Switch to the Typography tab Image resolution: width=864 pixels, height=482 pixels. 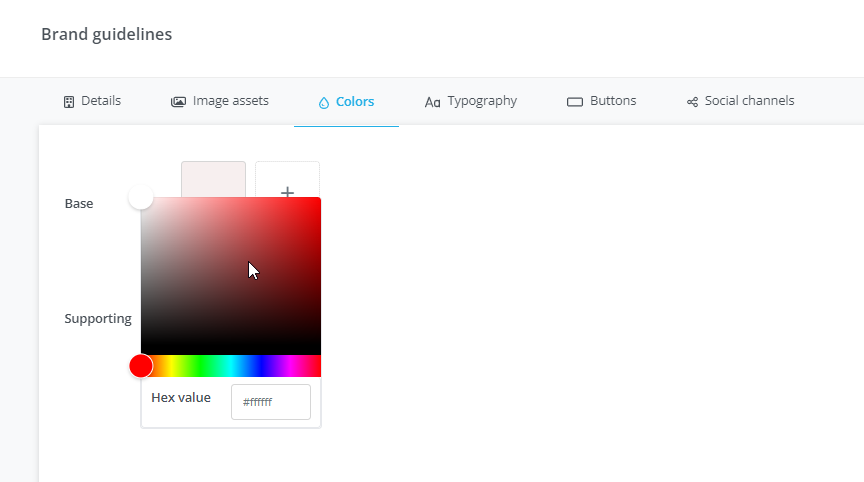tap(471, 101)
